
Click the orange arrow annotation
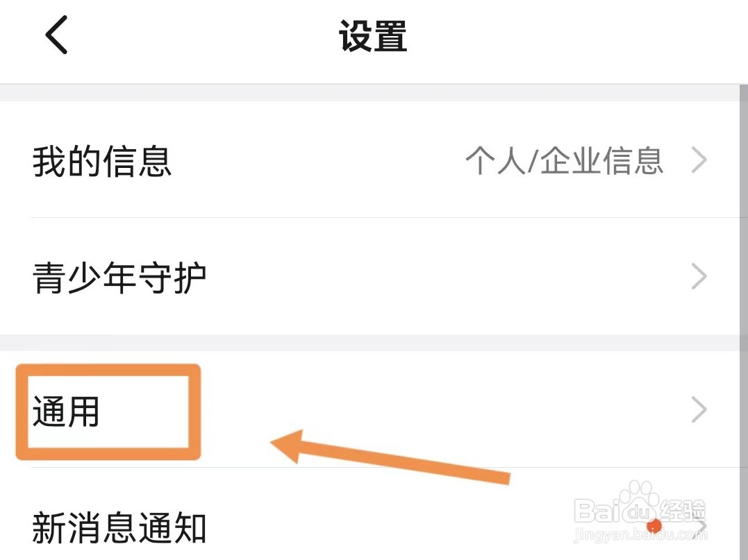[389, 458]
